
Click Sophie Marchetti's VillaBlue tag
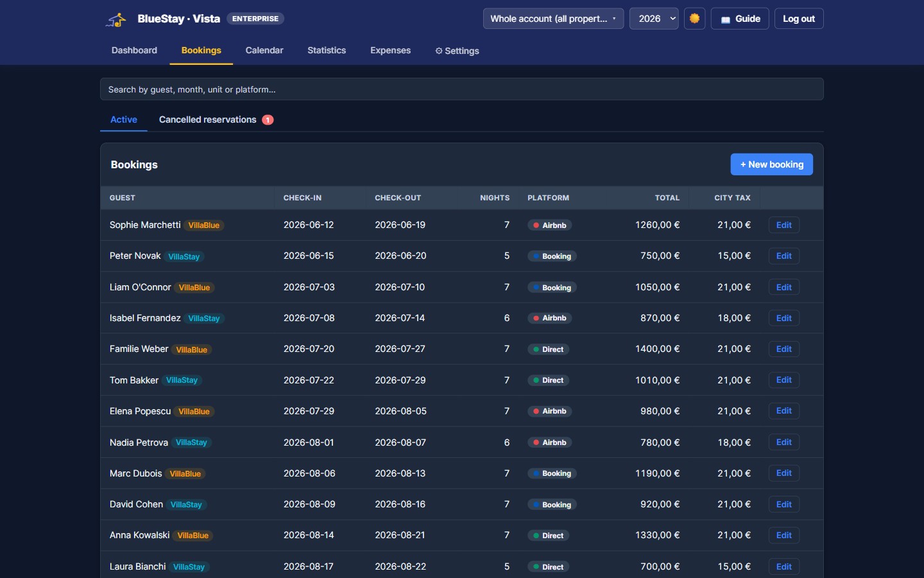click(x=204, y=225)
